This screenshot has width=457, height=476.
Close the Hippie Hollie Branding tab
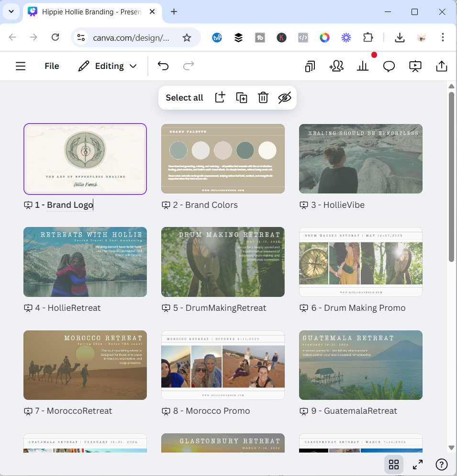152,11
